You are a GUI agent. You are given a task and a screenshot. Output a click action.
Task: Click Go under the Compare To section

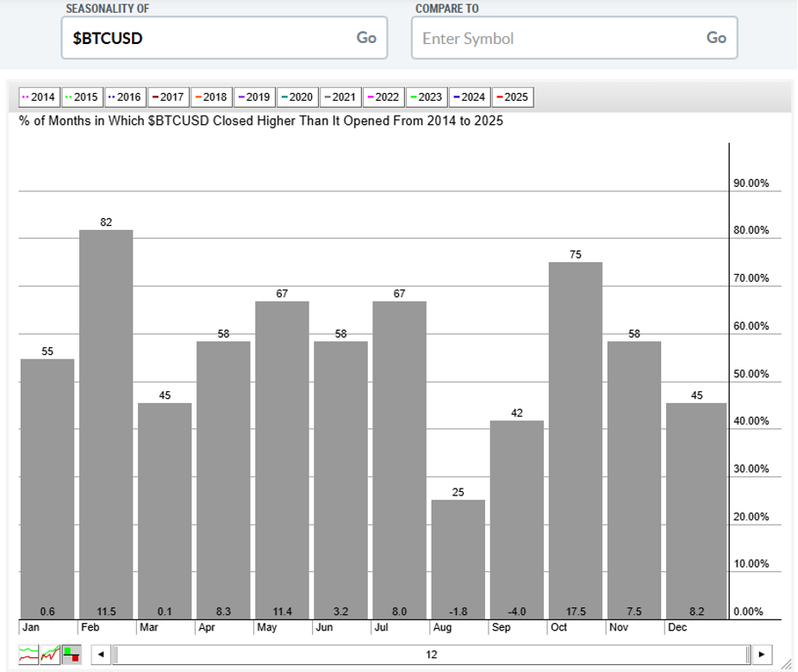point(715,38)
